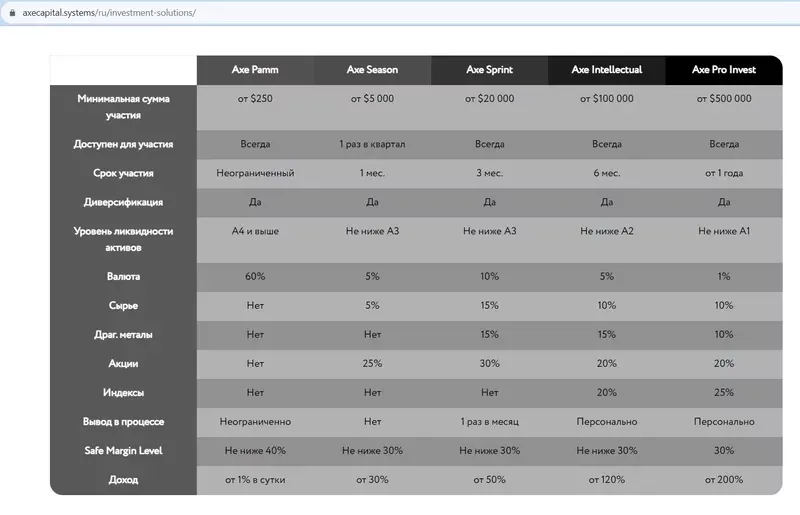Click the от 200% income cell
This screenshot has width=800, height=515.
point(724,480)
